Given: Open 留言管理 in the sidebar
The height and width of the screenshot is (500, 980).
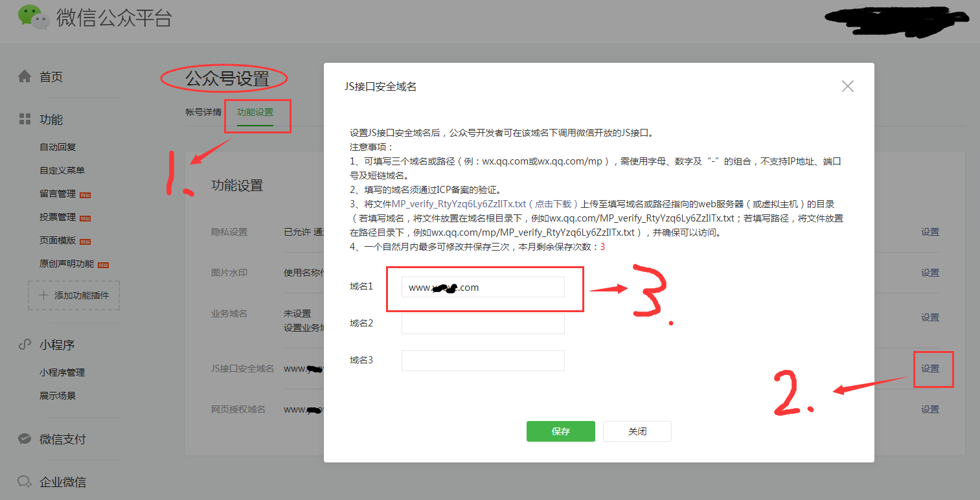Looking at the screenshot, I should coord(58,194).
